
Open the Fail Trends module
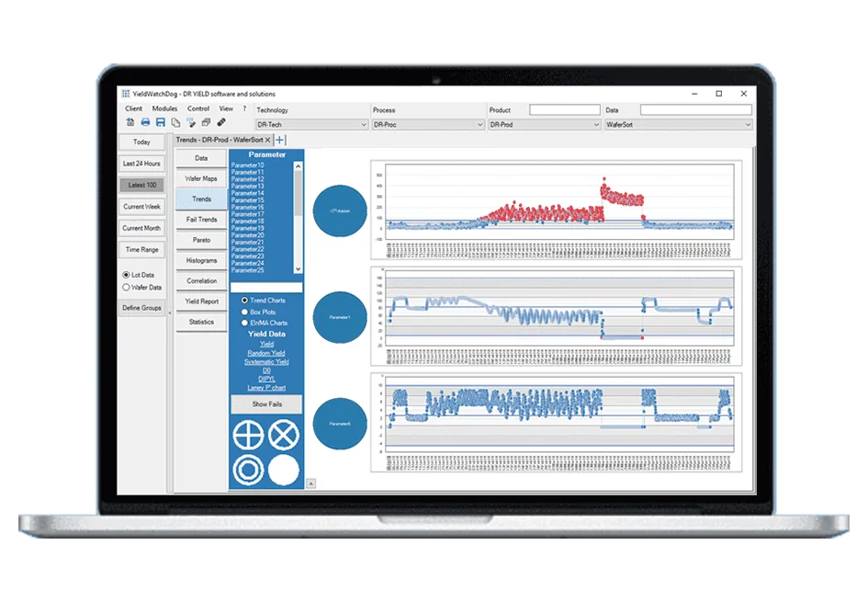(x=201, y=220)
